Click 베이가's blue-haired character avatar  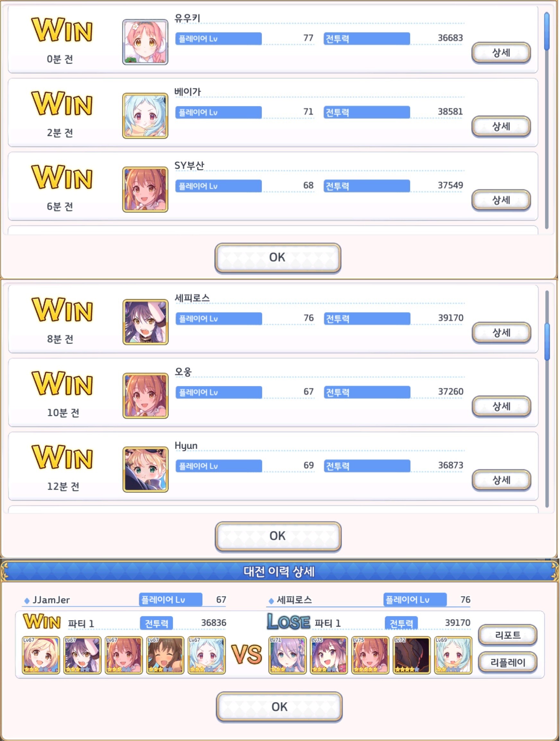tap(145, 116)
